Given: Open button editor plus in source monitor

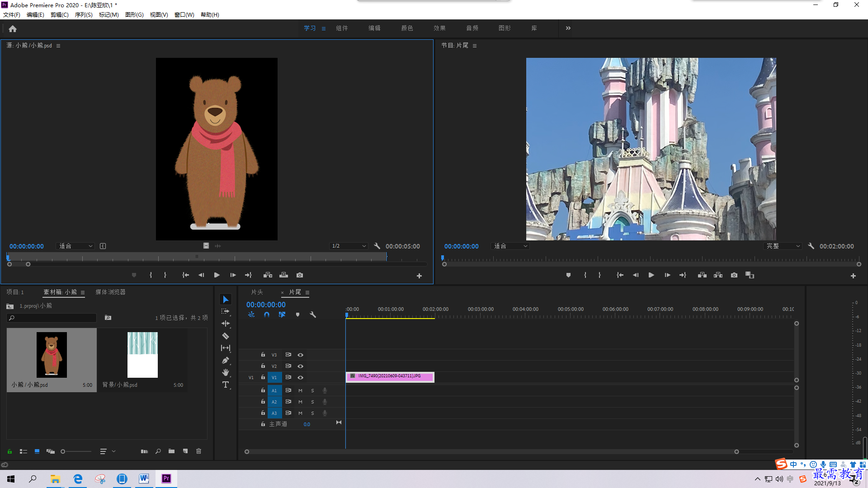Looking at the screenshot, I should (x=419, y=276).
